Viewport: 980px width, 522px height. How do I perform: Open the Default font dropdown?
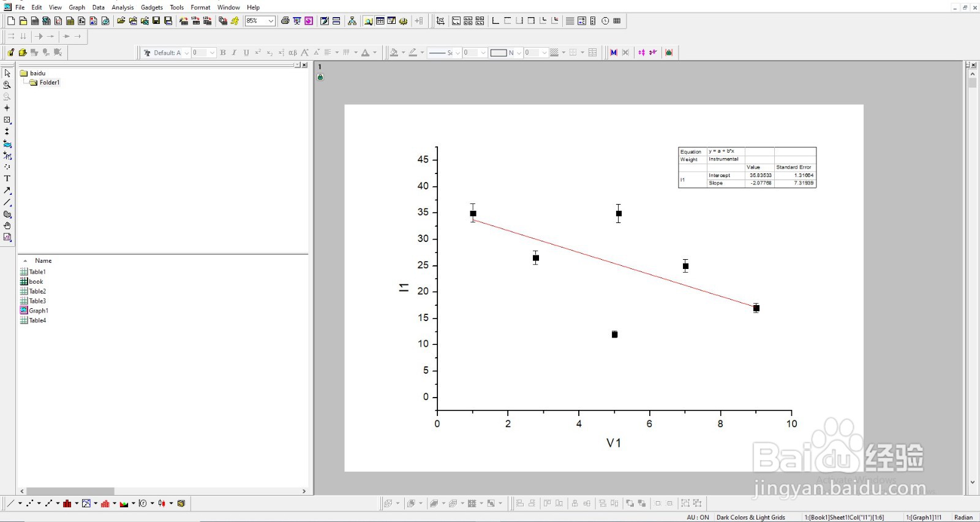click(x=187, y=53)
